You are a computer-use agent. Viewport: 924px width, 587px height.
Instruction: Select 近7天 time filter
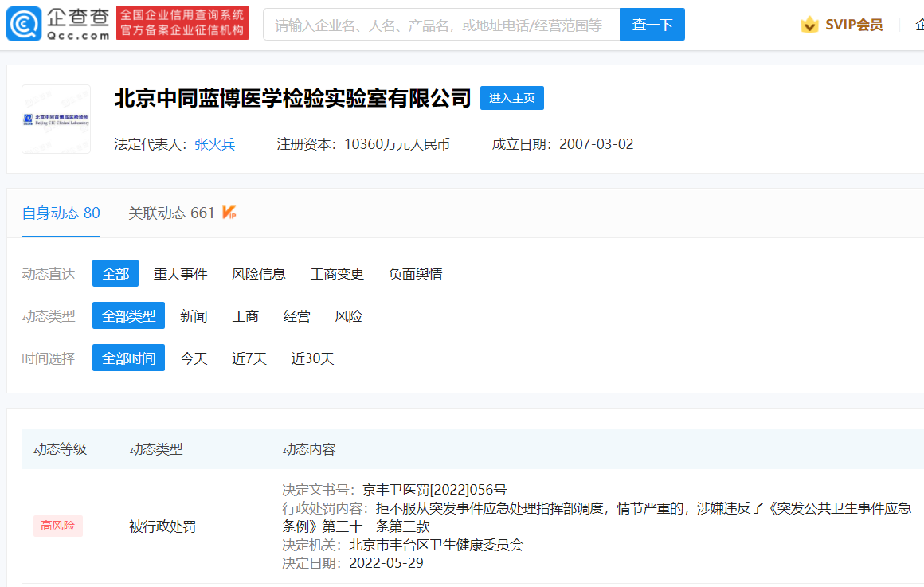[249, 358]
